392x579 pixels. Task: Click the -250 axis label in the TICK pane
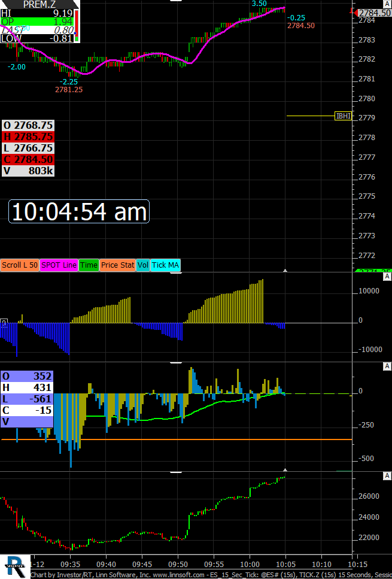pyautogui.click(x=366, y=425)
